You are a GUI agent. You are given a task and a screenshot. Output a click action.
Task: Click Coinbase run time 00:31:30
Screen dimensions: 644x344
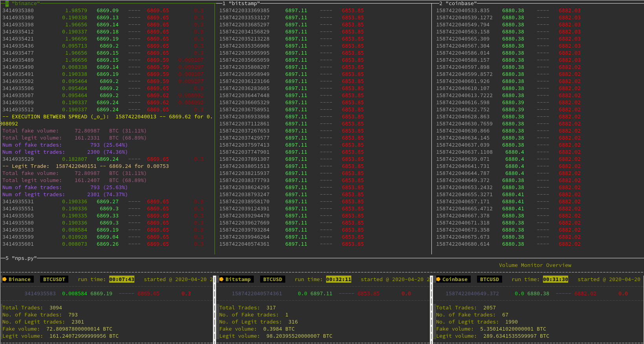point(556,280)
